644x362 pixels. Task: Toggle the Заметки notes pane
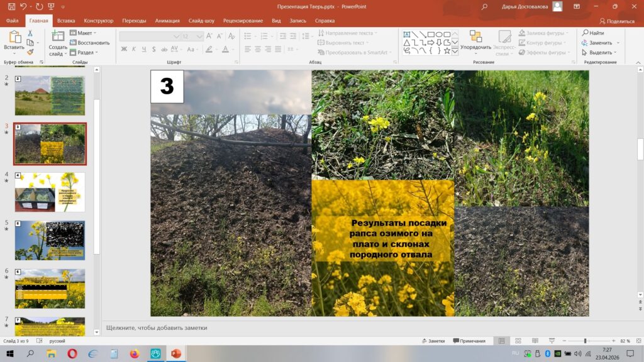(x=433, y=341)
